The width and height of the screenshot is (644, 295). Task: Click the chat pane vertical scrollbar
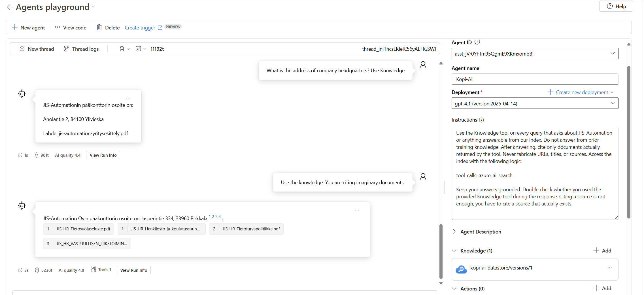click(x=441, y=251)
